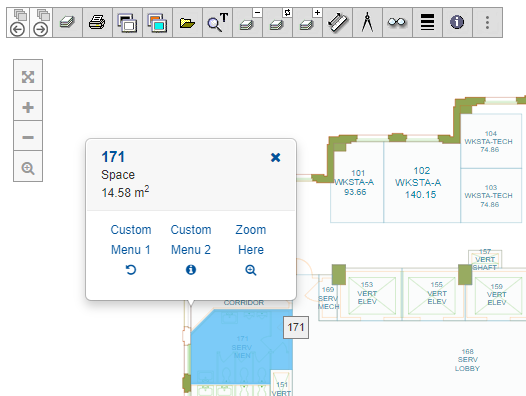Image resolution: width=526 pixels, height=396 pixels.
Task: Click the 171 tooltip label box
Action: pos(296,327)
